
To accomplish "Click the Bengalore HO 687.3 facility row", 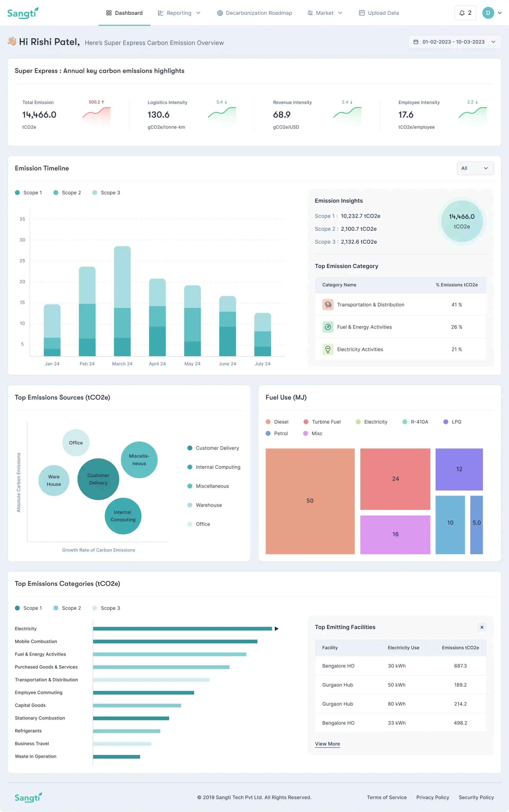I will tap(401, 666).
